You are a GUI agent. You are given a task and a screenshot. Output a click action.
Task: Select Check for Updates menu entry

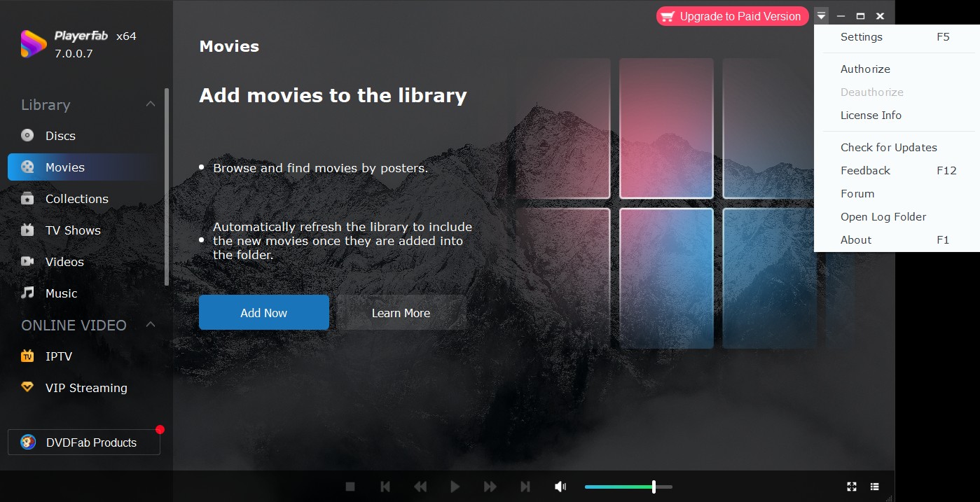tap(888, 148)
